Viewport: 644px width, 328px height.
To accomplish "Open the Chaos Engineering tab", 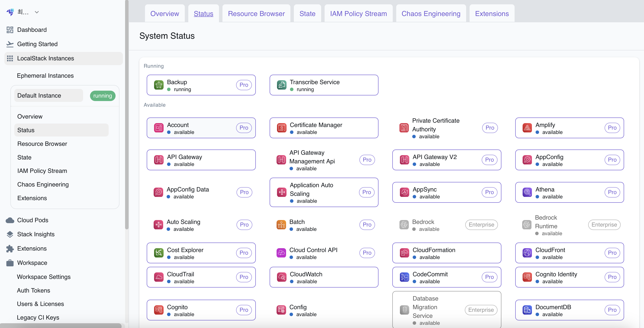I will pyautogui.click(x=431, y=13).
